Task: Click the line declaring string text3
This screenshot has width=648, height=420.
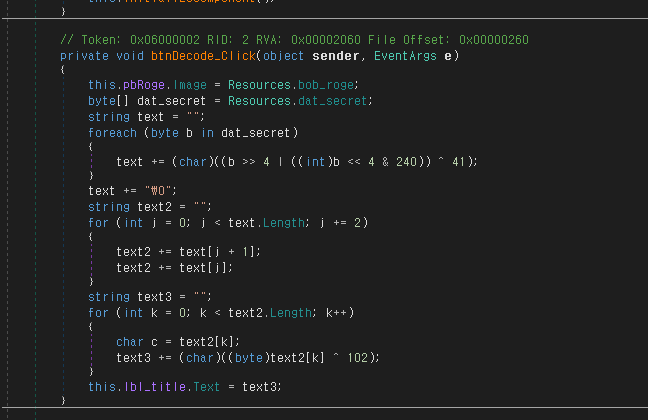Action: point(150,297)
